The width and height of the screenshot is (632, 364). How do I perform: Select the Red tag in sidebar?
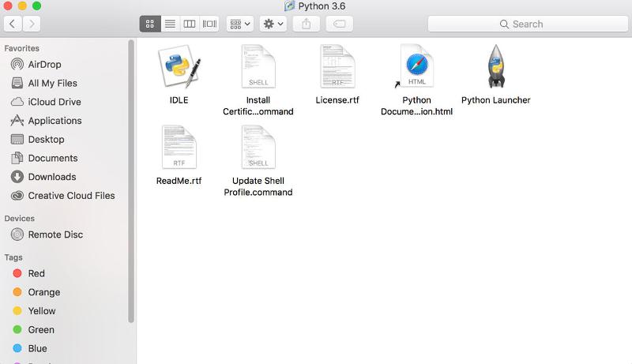point(36,273)
